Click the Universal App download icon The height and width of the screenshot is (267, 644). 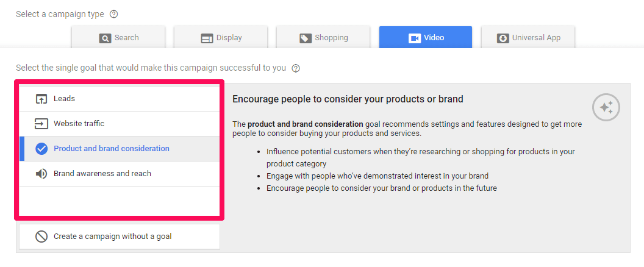pos(503,38)
